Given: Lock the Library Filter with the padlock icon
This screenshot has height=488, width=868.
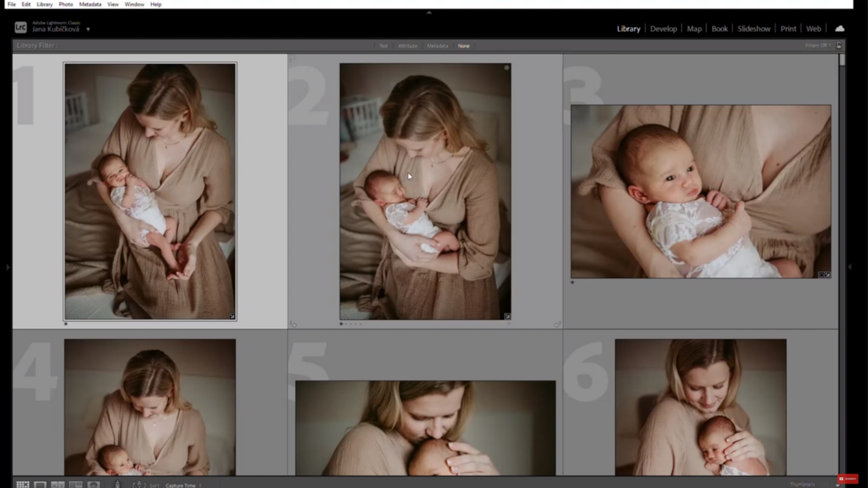Looking at the screenshot, I should tap(839, 45).
